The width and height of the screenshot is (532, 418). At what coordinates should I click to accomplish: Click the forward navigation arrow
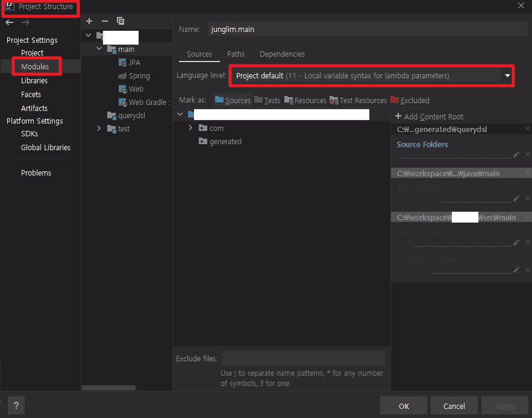coord(25,22)
